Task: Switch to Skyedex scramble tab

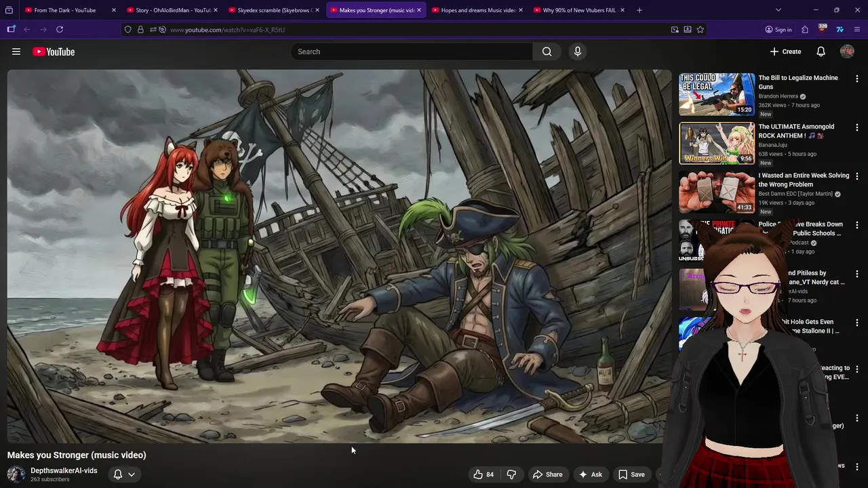Action: [274, 10]
